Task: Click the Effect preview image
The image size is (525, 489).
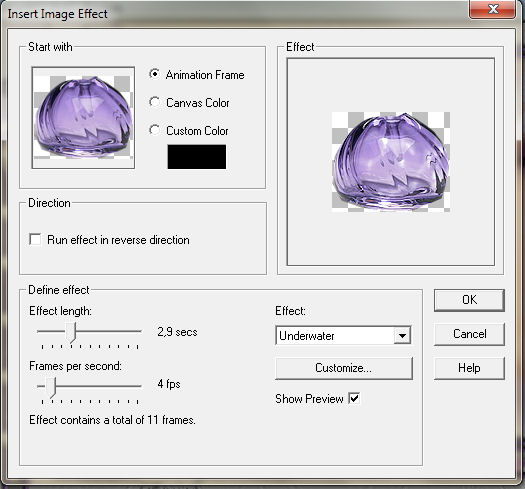Action: tap(391, 162)
